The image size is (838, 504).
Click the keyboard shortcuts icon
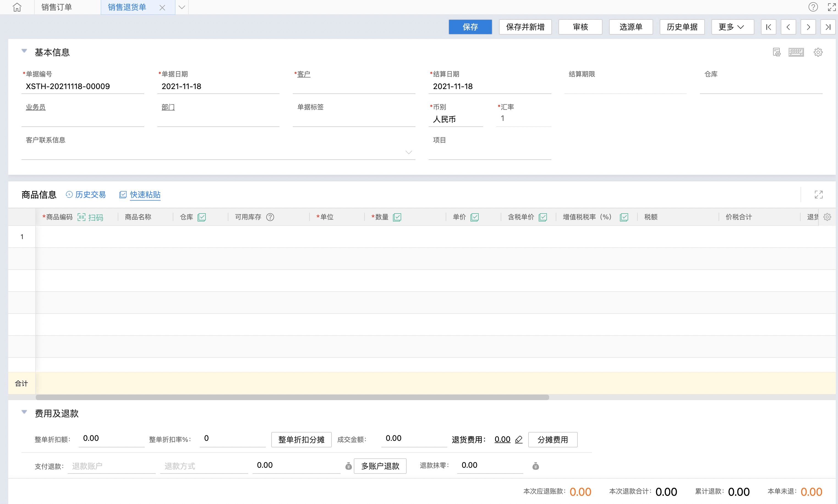point(796,52)
